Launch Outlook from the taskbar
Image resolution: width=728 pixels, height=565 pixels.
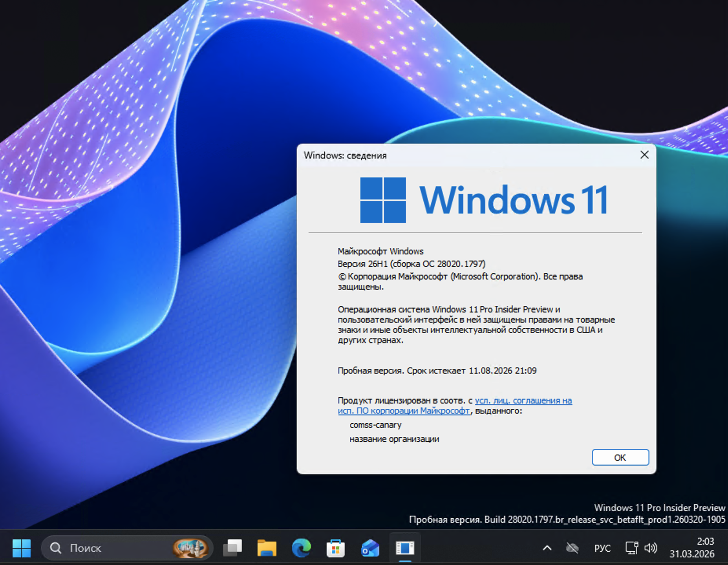[x=370, y=548]
